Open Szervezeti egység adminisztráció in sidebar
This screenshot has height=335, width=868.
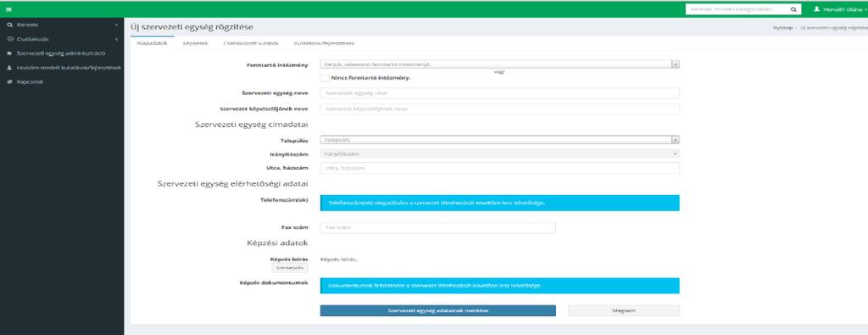(61, 53)
